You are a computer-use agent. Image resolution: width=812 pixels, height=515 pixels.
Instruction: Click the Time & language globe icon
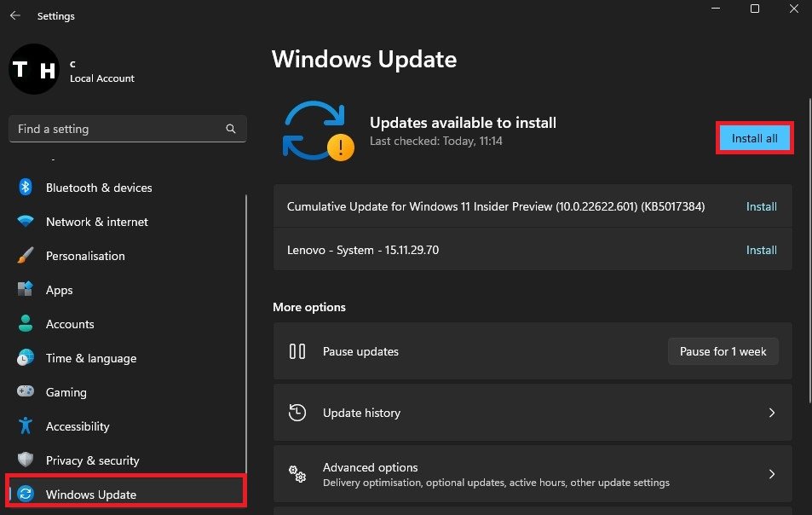click(x=26, y=358)
